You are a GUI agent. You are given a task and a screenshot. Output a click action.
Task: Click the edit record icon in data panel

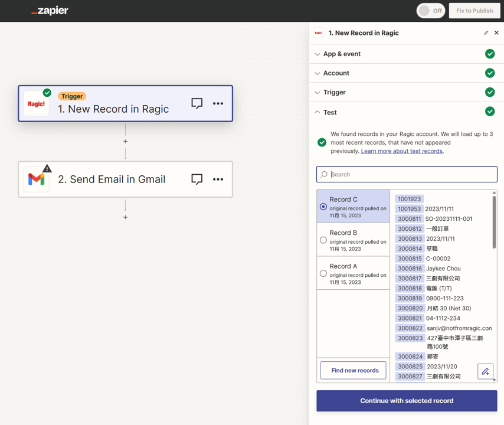click(x=485, y=371)
